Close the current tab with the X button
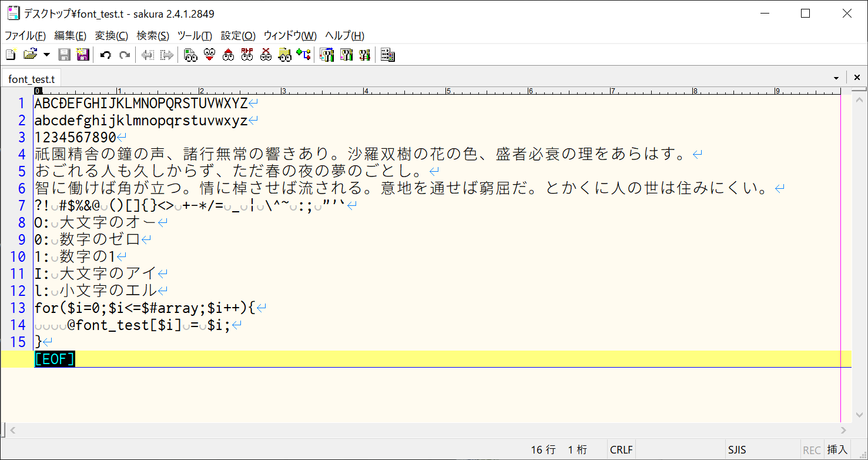Viewport: 868px width, 460px height. (856, 78)
